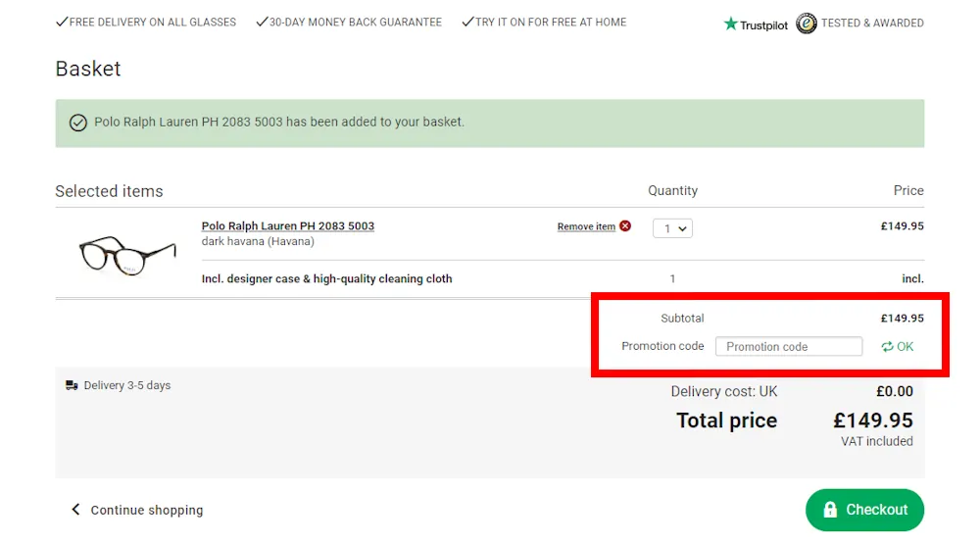Click the green checkmark confirmation icon
Viewport: 980px width, 545px height.
coord(78,123)
